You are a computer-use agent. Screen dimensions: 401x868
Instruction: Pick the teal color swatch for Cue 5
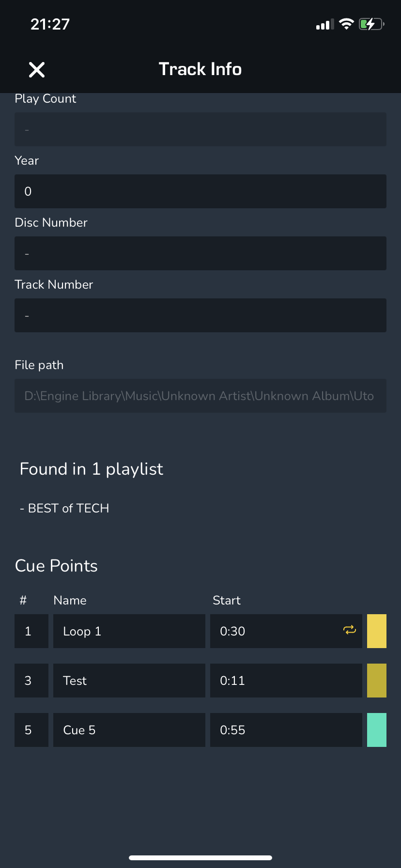[x=376, y=730]
